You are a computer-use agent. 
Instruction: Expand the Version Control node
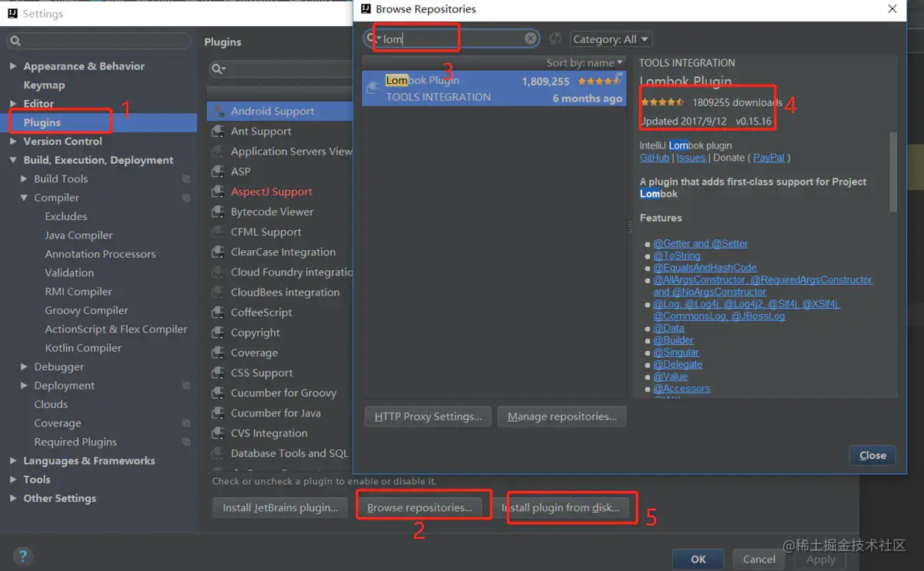(x=13, y=141)
